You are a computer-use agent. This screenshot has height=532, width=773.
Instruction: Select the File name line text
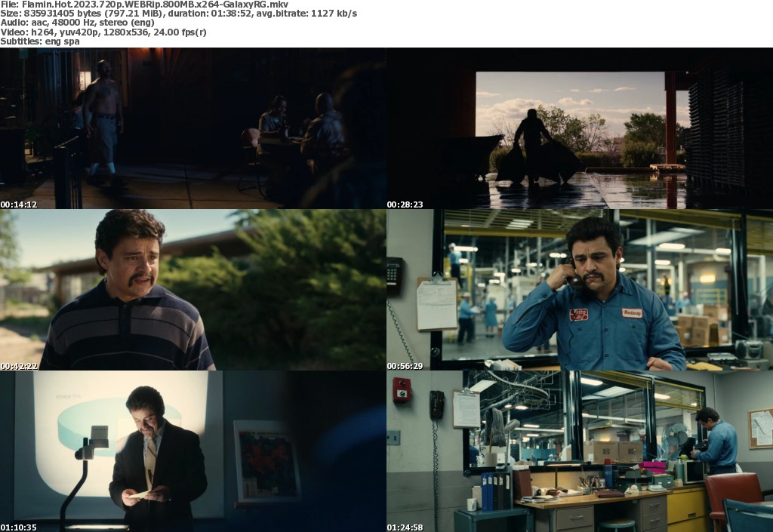point(144,5)
